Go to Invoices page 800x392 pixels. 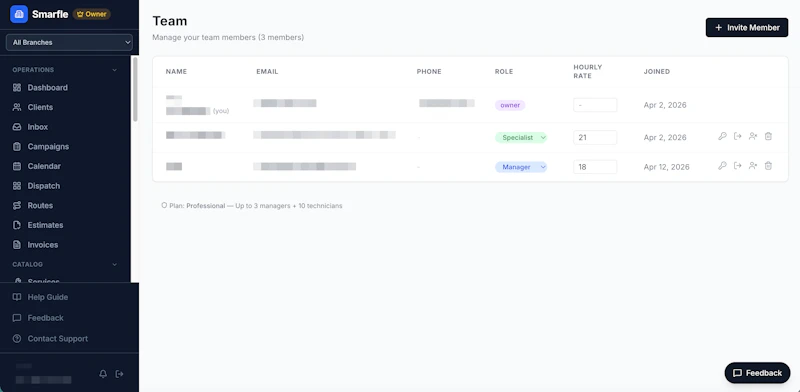click(x=43, y=245)
